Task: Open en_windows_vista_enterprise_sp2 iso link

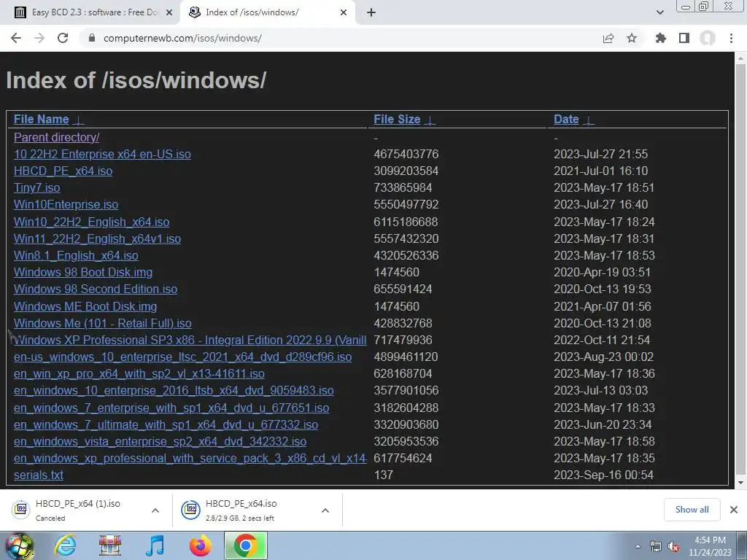Action: tap(160, 441)
